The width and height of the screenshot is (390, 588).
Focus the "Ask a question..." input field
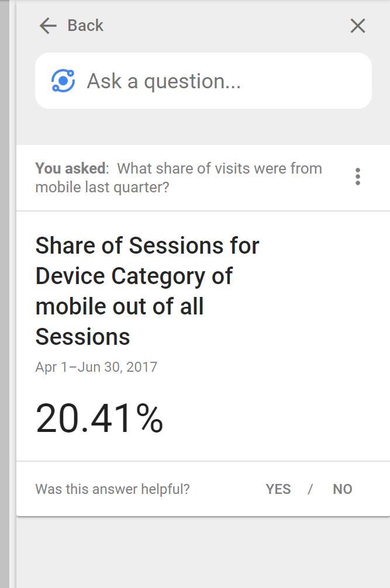[x=222, y=81]
